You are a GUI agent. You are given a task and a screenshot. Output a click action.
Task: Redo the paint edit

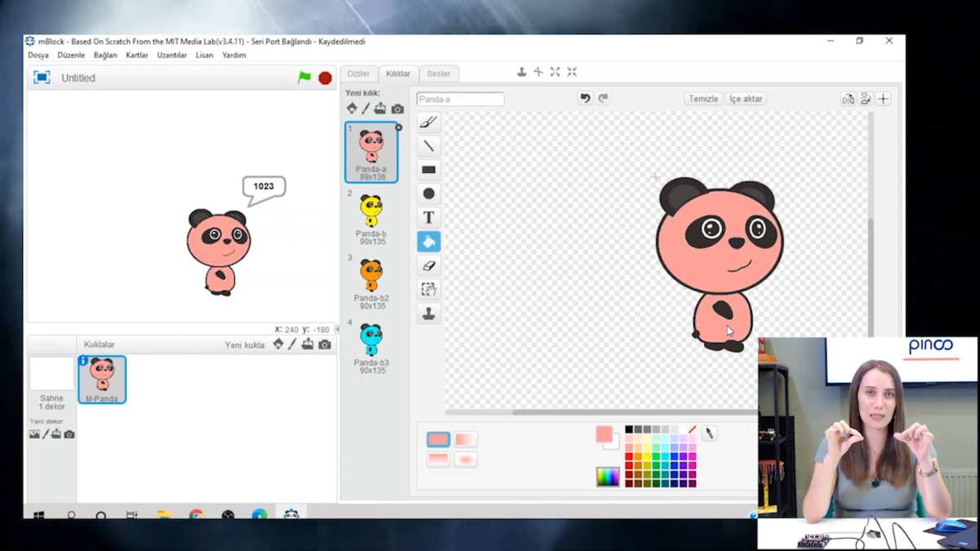604,99
